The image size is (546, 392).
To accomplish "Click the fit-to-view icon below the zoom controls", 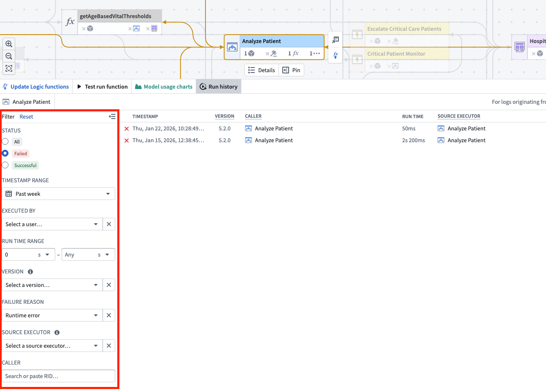I will pyautogui.click(x=9, y=68).
